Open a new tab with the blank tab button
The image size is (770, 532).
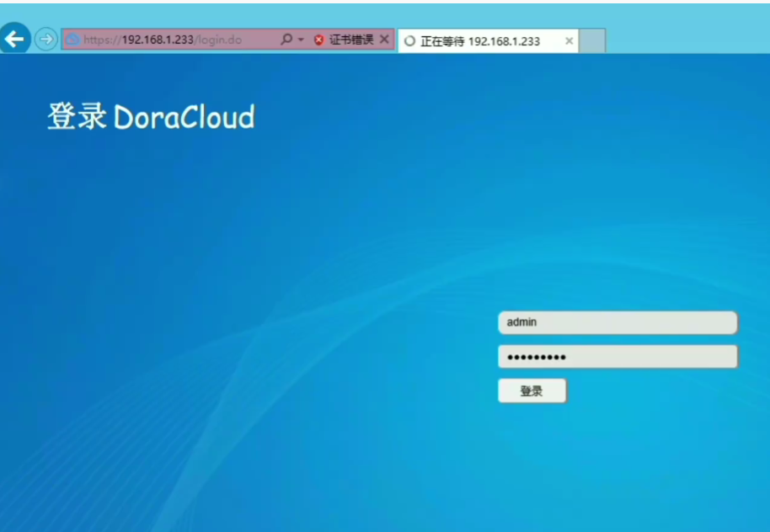click(591, 40)
